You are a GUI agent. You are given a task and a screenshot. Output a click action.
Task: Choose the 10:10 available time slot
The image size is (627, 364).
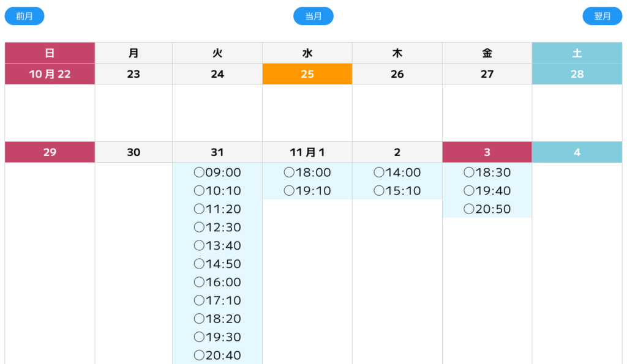tap(217, 191)
